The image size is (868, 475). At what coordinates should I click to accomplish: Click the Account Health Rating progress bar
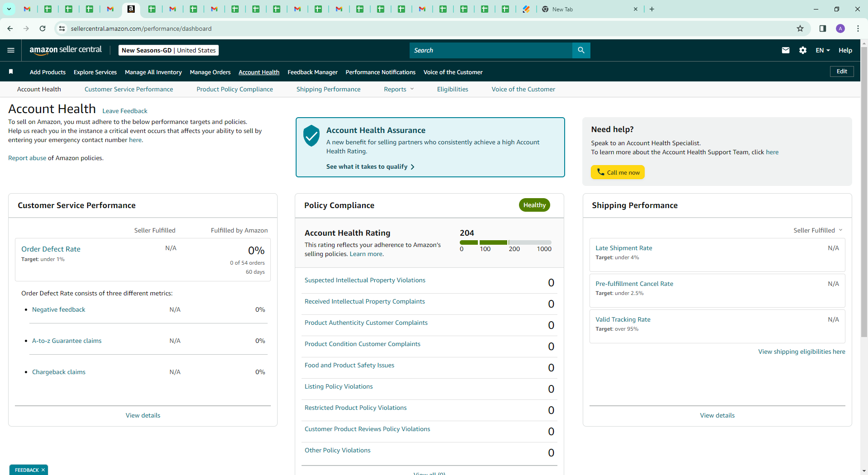point(505,242)
